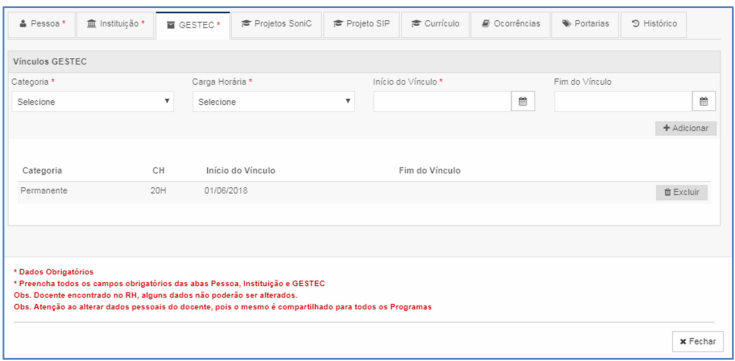Click the Início do Vínculo column header
Image resolution: width=735 pixels, height=361 pixels.
[x=240, y=171]
